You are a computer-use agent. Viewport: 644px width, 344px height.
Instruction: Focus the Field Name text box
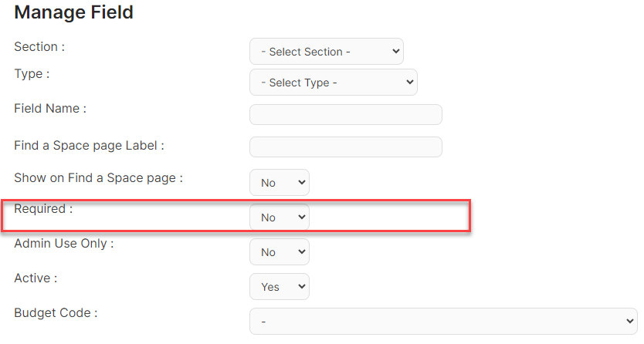[346, 114]
